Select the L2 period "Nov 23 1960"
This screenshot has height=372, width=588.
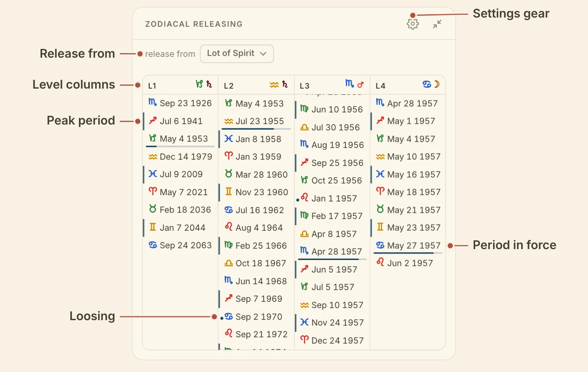coord(256,192)
